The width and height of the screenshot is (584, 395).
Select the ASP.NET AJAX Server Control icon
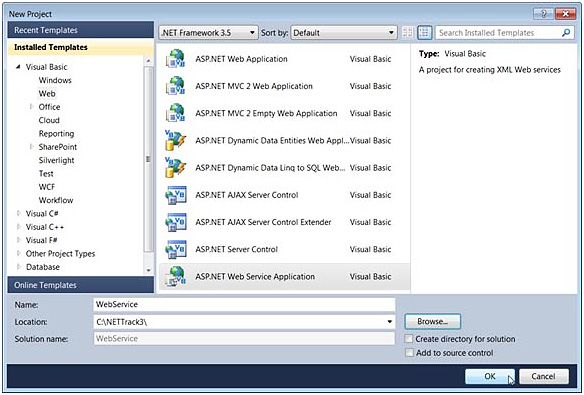coord(175,195)
